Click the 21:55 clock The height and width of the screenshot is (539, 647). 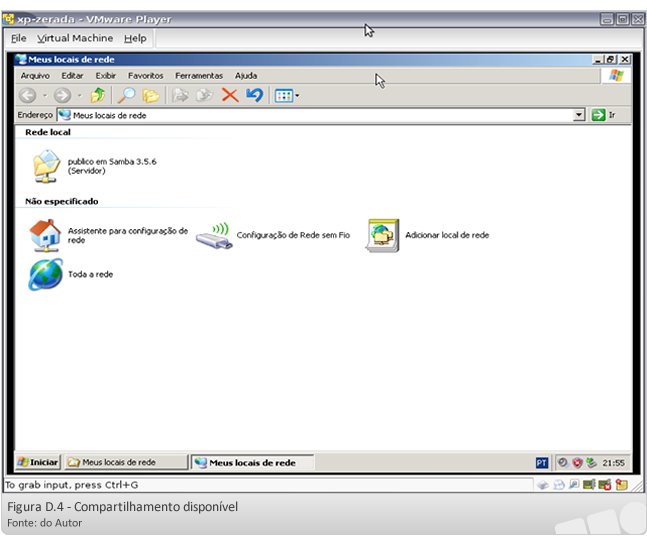613,463
